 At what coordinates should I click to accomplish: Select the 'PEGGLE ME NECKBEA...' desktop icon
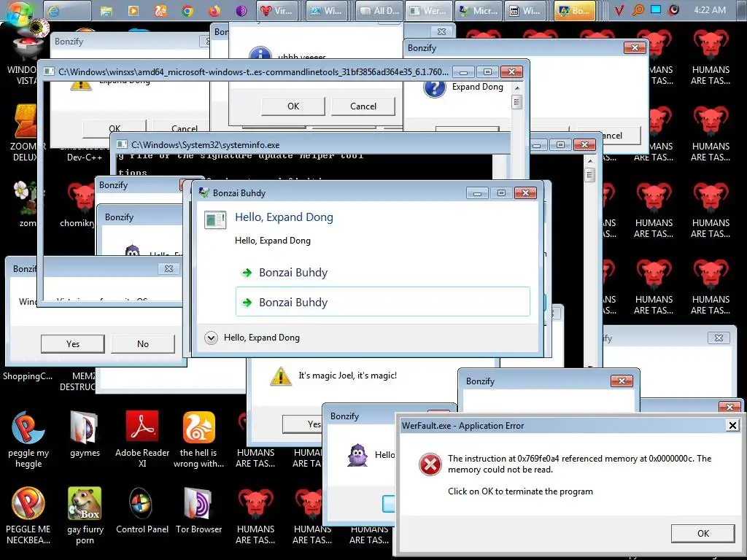[x=28, y=516]
